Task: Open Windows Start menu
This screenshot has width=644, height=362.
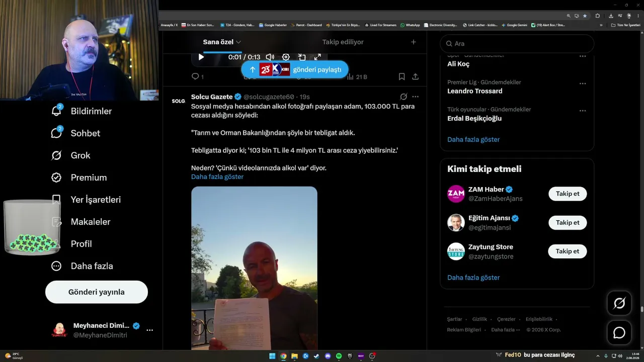Action: (x=272, y=356)
